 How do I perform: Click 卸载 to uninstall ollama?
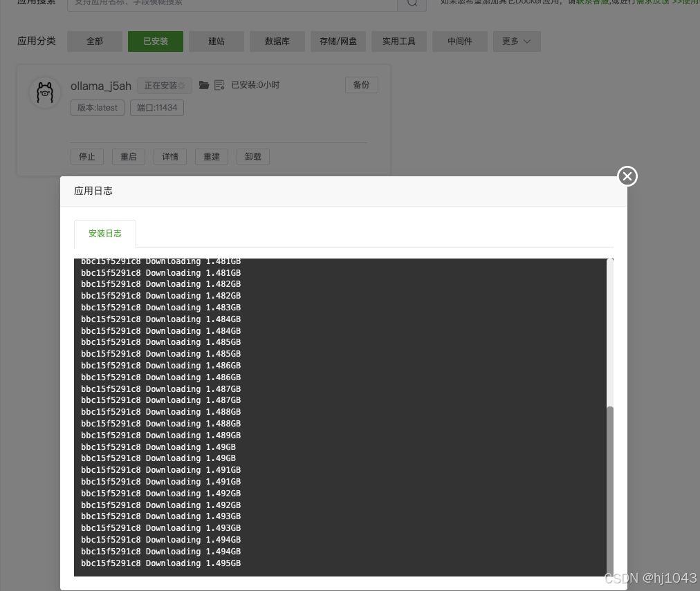tap(253, 156)
